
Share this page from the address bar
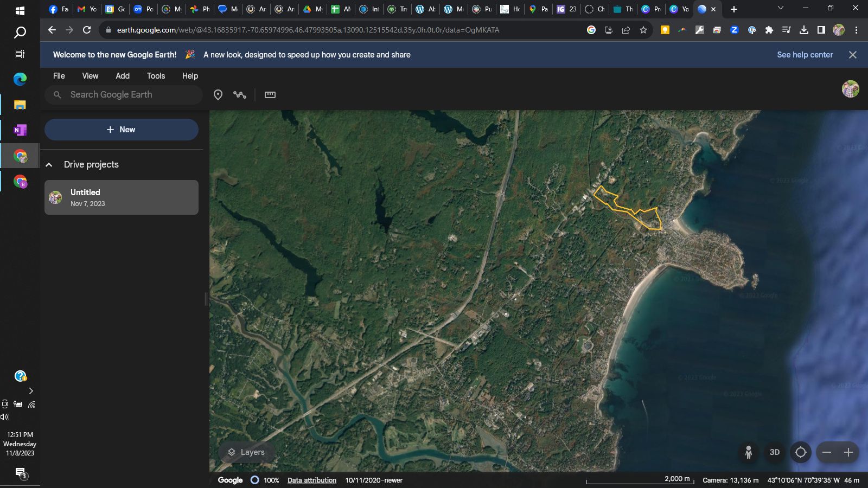point(626,30)
